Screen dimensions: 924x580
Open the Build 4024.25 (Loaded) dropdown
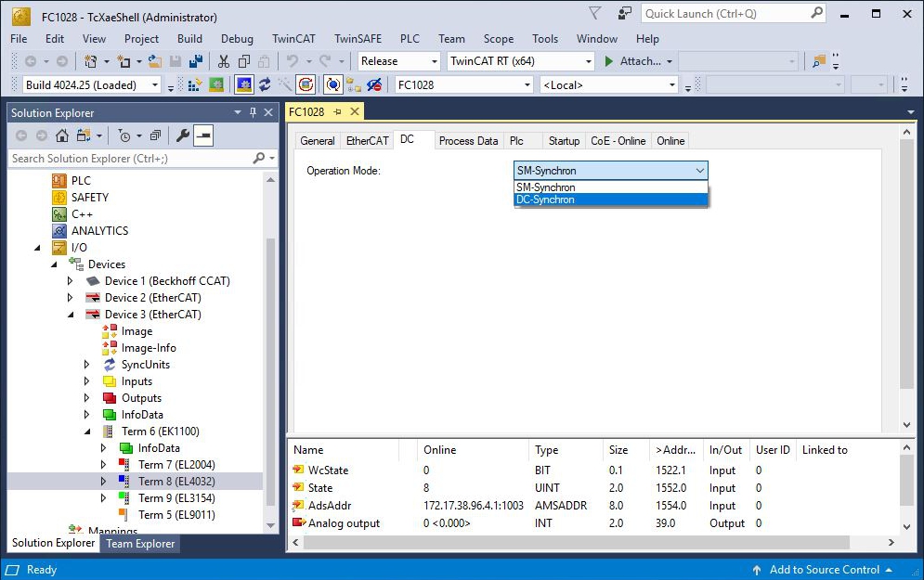pos(91,85)
